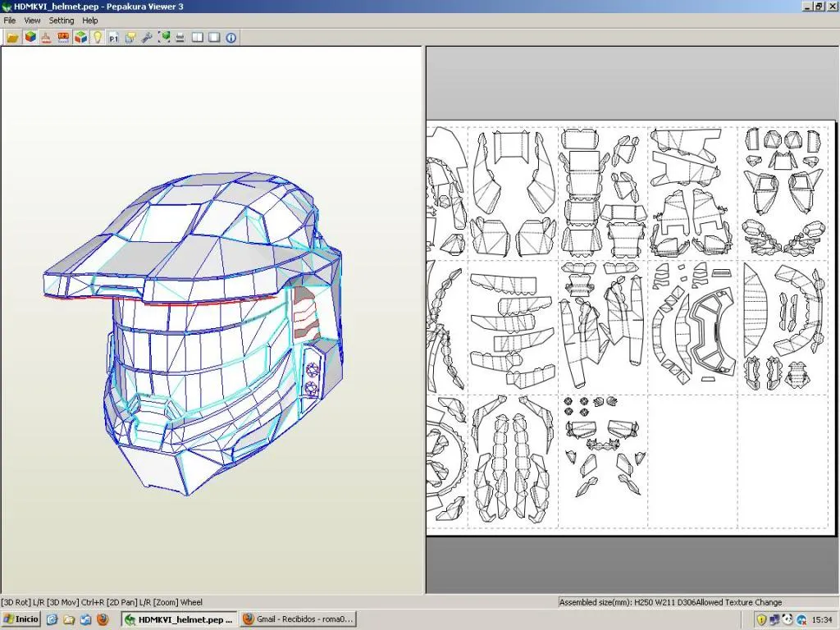Viewport: 840px width, 630px height.
Task: Click the notes page icon beside P1
Action: click(130, 37)
